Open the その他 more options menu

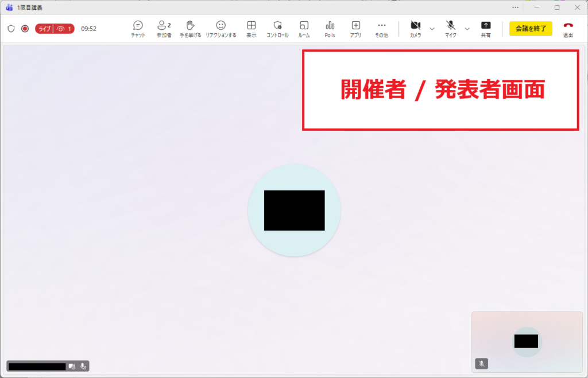(x=381, y=29)
